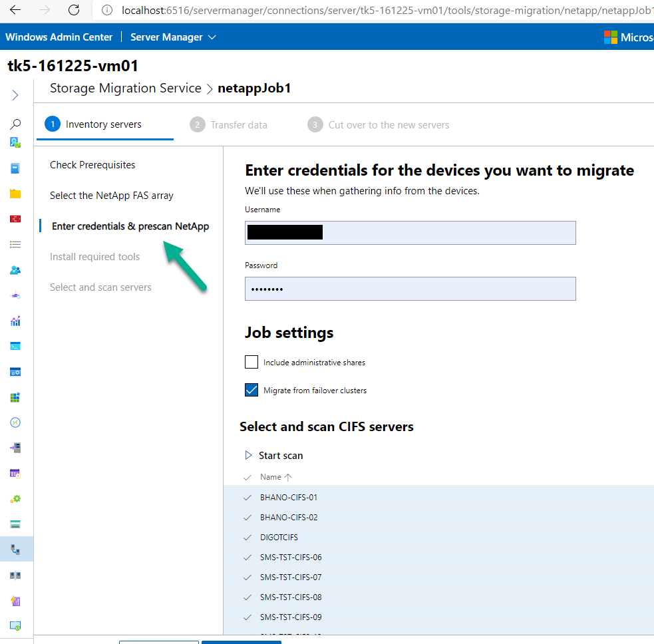Sort the server list by Name column
This screenshot has height=644, width=654.
coord(275,477)
